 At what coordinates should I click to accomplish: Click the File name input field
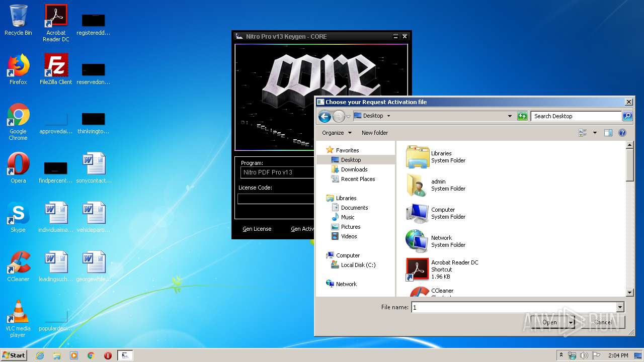point(514,307)
